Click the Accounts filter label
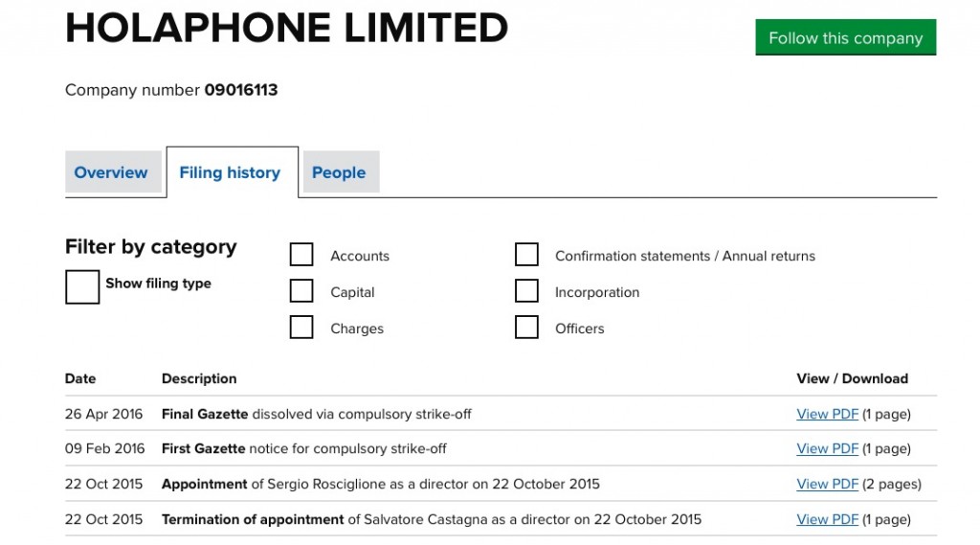980x545 pixels. pos(360,256)
